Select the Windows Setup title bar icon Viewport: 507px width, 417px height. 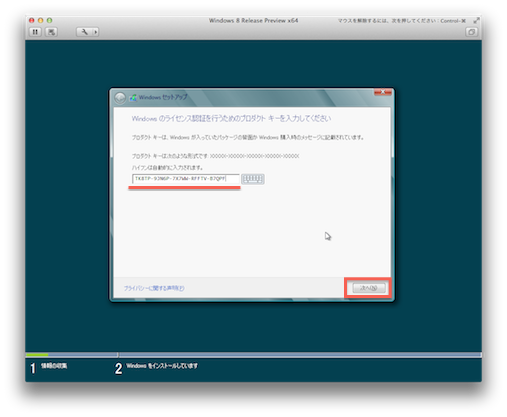point(133,98)
